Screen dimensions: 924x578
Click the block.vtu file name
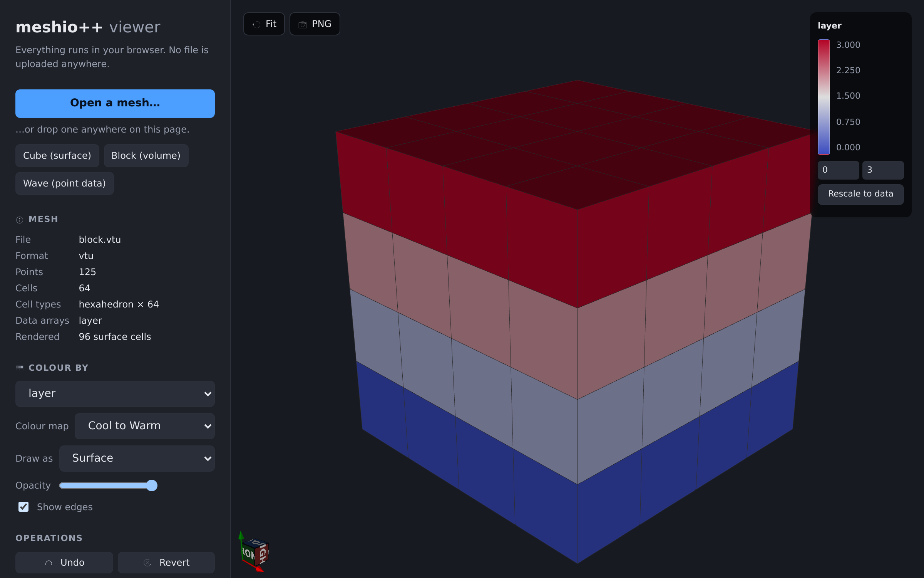click(x=100, y=240)
